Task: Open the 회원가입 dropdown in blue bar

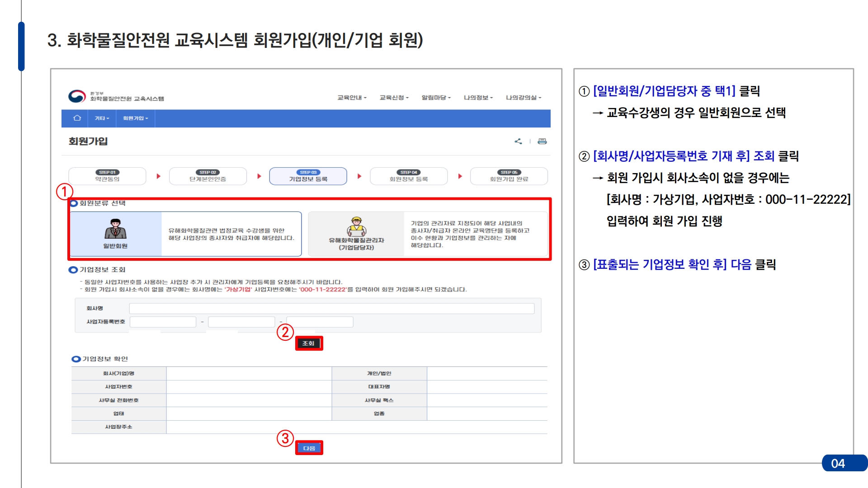Action: 135,118
